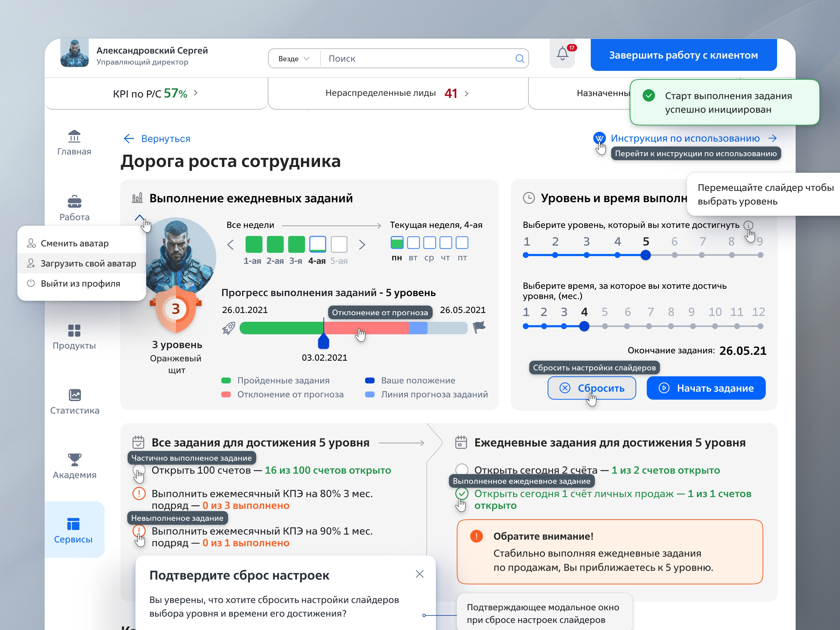The height and width of the screenshot is (630, 840).
Task: Open Главная in the sidebar
Action: point(75,143)
